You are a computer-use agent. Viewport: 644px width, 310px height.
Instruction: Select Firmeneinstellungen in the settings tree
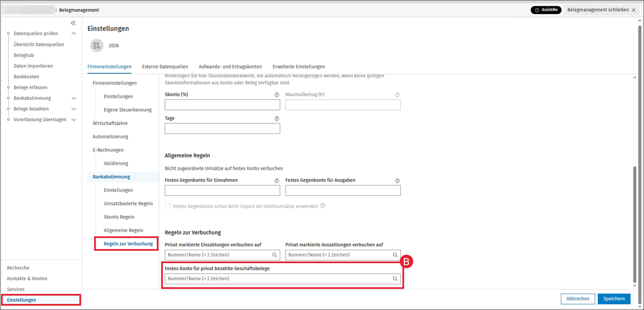pyautogui.click(x=115, y=83)
